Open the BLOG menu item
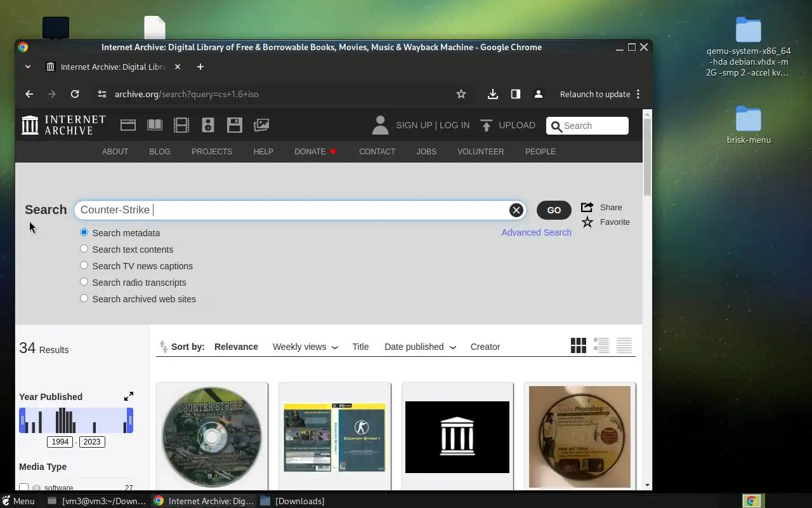The height and width of the screenshot is (508, 812). (160, 152)
